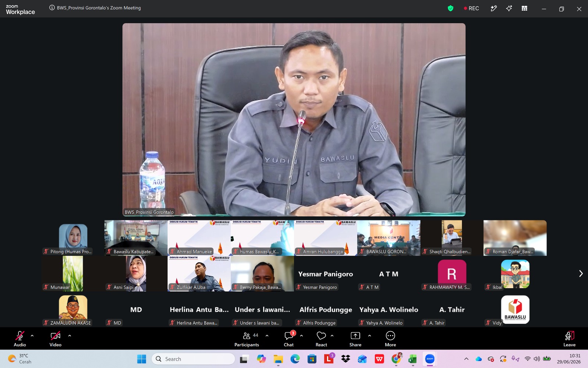Select the Amran Hulubangga video tile
The image size is (588, 368).
click(x=326, y=238)
